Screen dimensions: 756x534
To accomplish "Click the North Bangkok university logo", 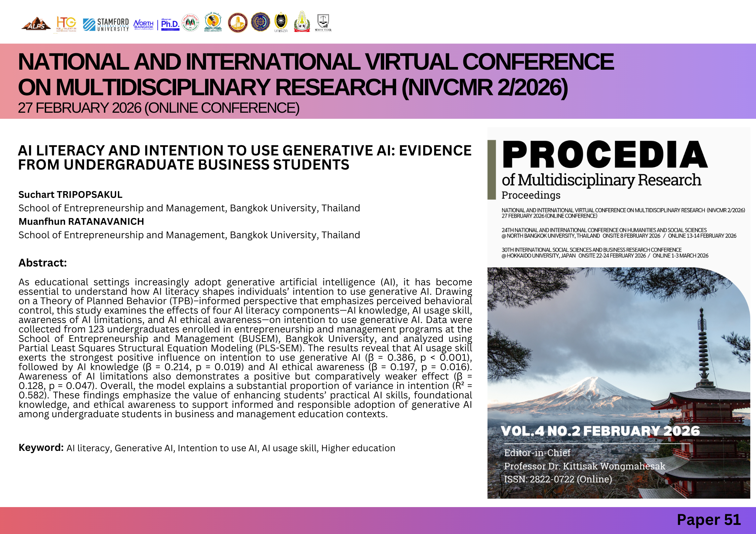I will [x=144, y=24].
